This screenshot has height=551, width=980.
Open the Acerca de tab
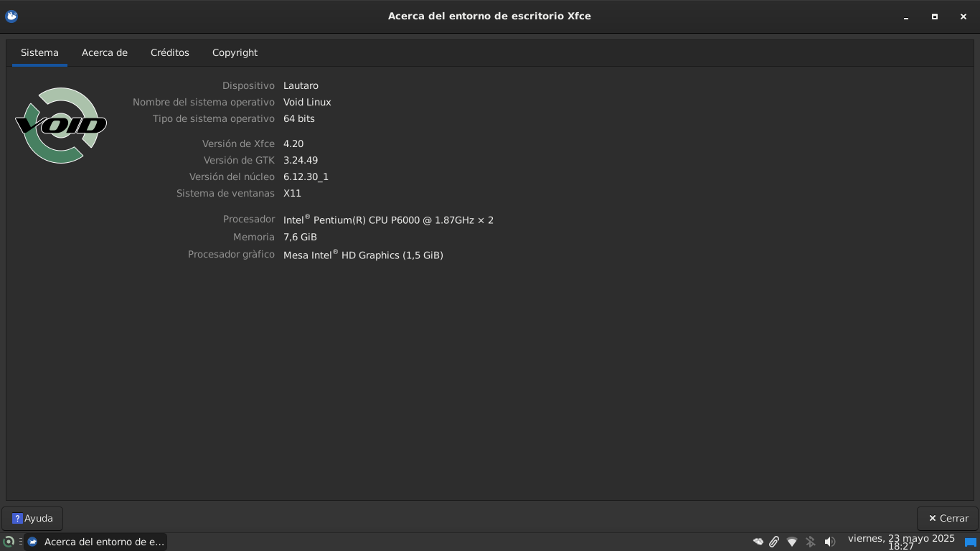coord(105,52)
